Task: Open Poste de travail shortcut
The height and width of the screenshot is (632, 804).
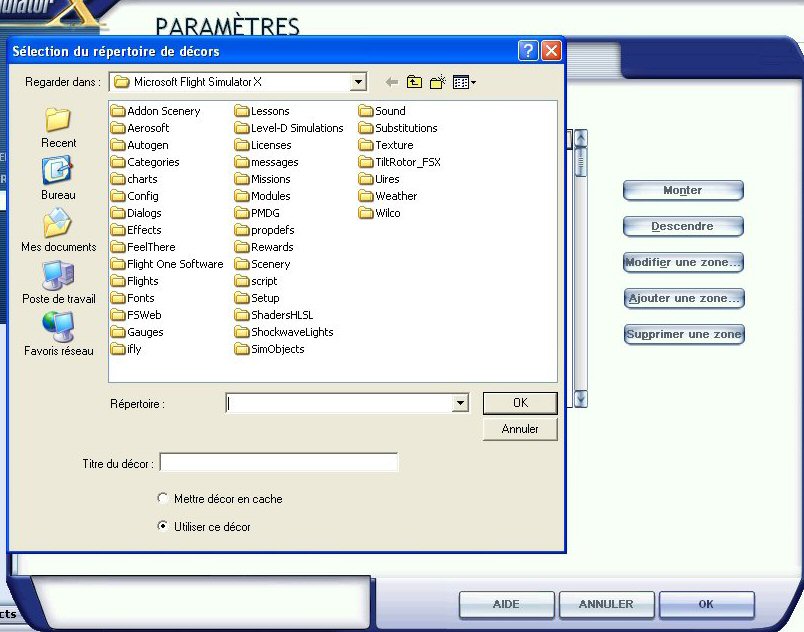Action: pos(58,283)
